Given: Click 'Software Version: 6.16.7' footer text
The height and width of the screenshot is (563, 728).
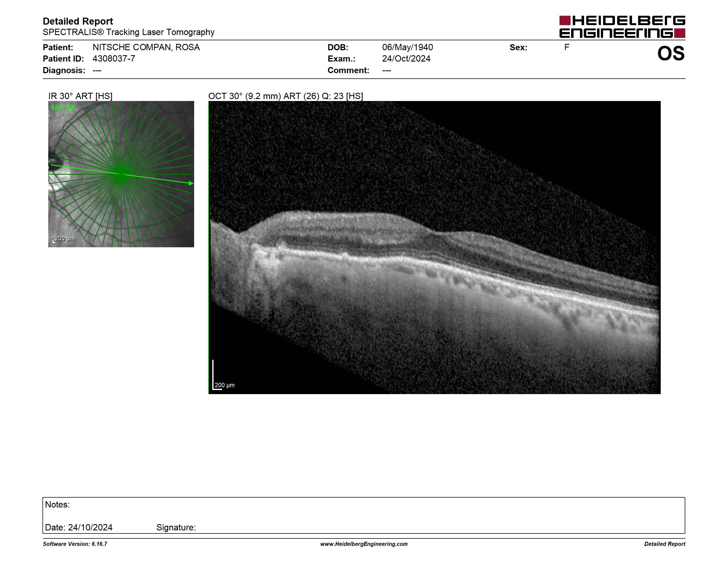Looking at the screenshot, I should coord(75,544).
